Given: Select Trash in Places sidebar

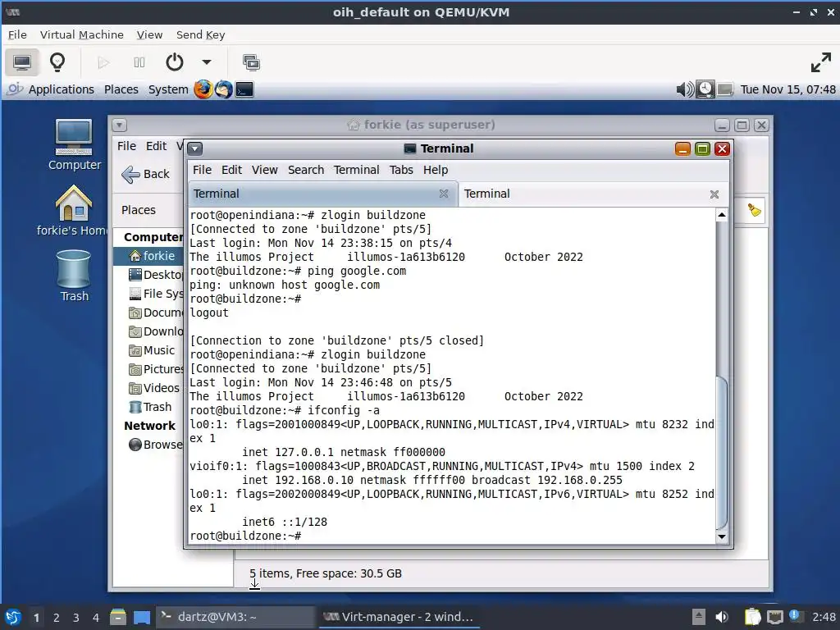Looking at the screenshot, I should (148, 407).
